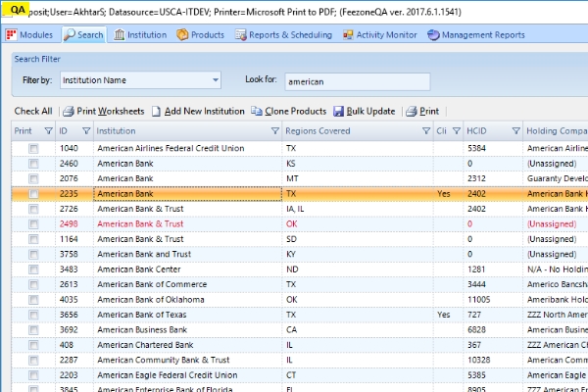Switch to the Modules tab

point(29,35)
